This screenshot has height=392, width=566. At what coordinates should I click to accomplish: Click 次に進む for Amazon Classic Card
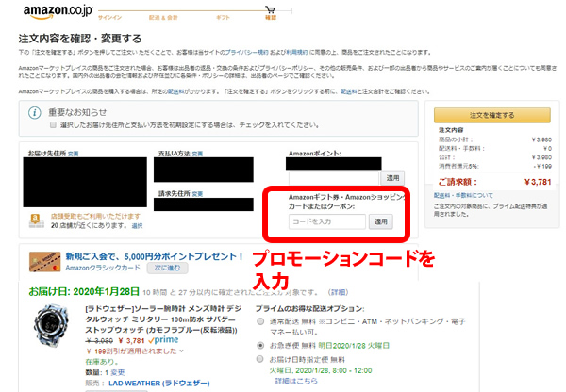click(167, 268)
